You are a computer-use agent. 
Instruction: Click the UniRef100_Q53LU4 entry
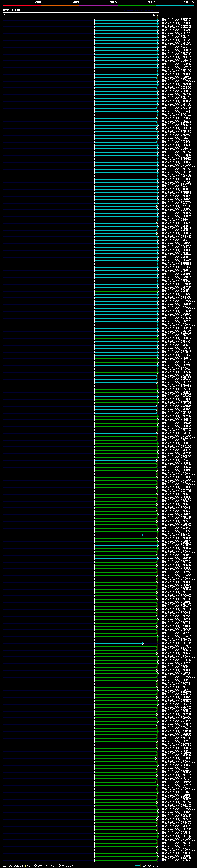click(x=177, y=833)
